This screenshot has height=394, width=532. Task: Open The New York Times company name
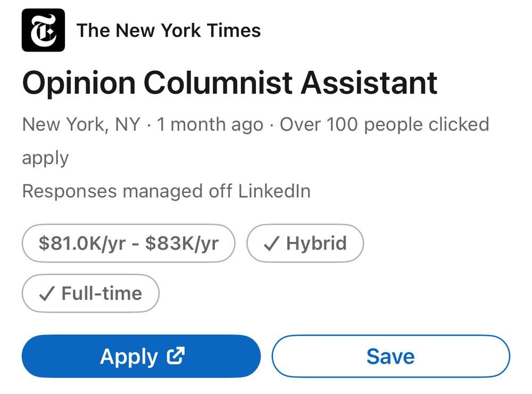(169, 30)
